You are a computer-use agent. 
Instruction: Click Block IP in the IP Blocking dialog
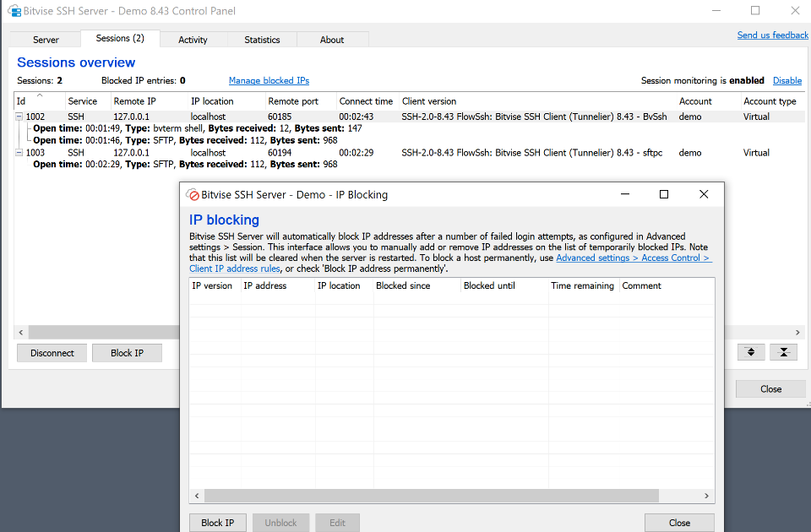[x=218, y=523]
